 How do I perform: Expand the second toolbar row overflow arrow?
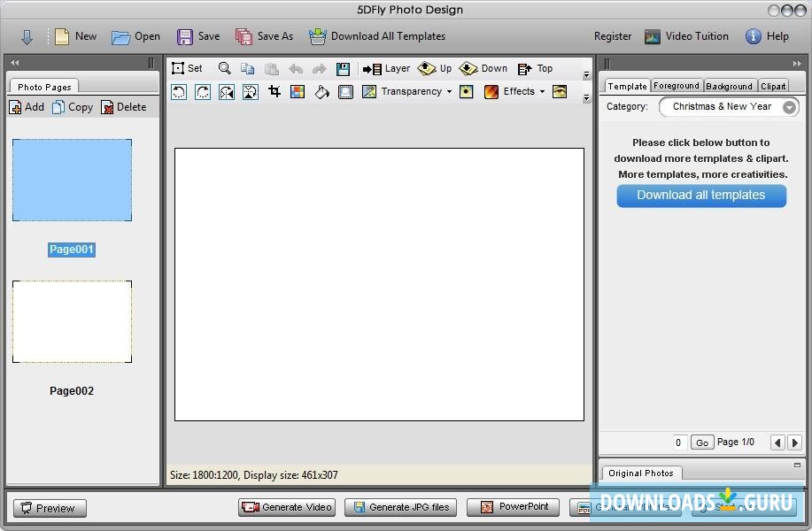point(586,97)
